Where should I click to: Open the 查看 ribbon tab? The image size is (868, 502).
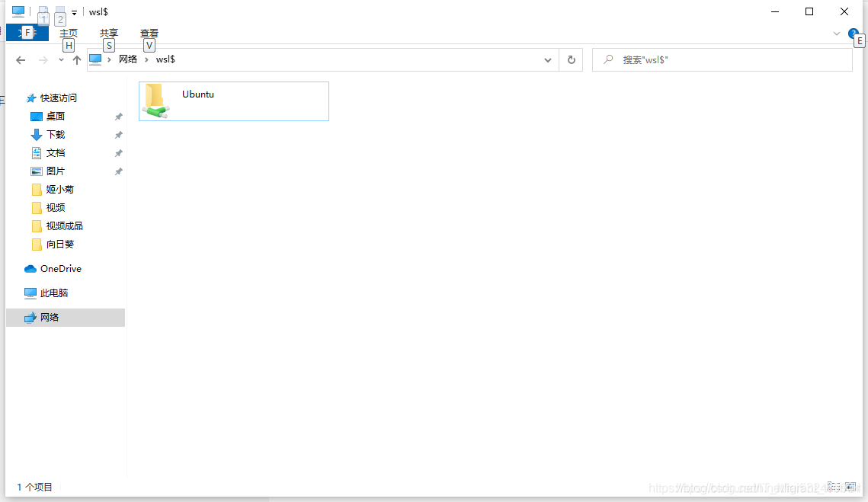[x=149, y=34]
